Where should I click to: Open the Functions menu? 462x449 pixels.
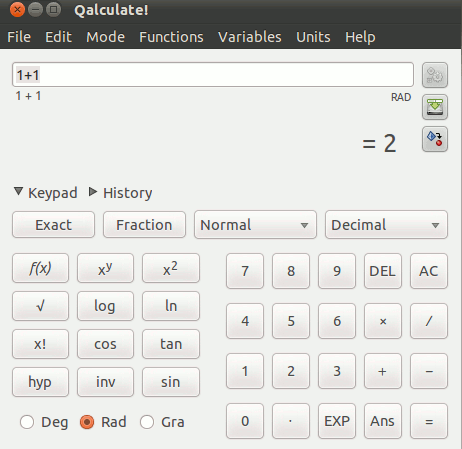pyautogui.click(x=171, y=37)
